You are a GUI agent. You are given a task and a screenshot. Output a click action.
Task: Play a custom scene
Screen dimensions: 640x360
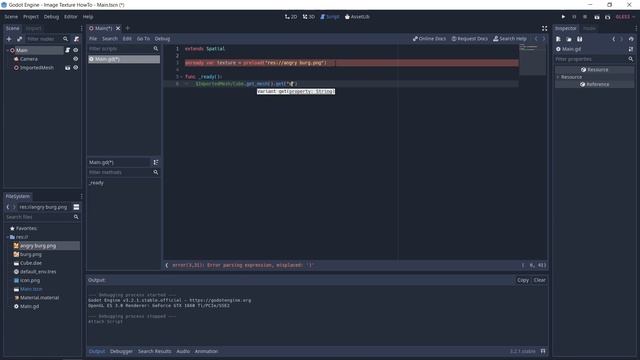click(608, 17)
